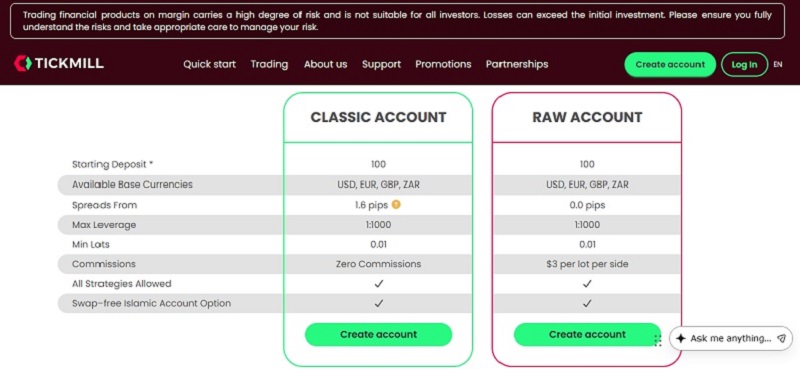
Task: Open the Quick start menu
Action: click(210, 64)
